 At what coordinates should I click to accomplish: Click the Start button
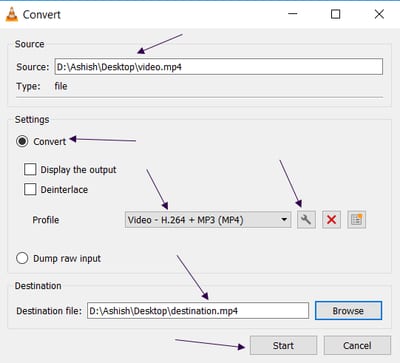[283, 345]
